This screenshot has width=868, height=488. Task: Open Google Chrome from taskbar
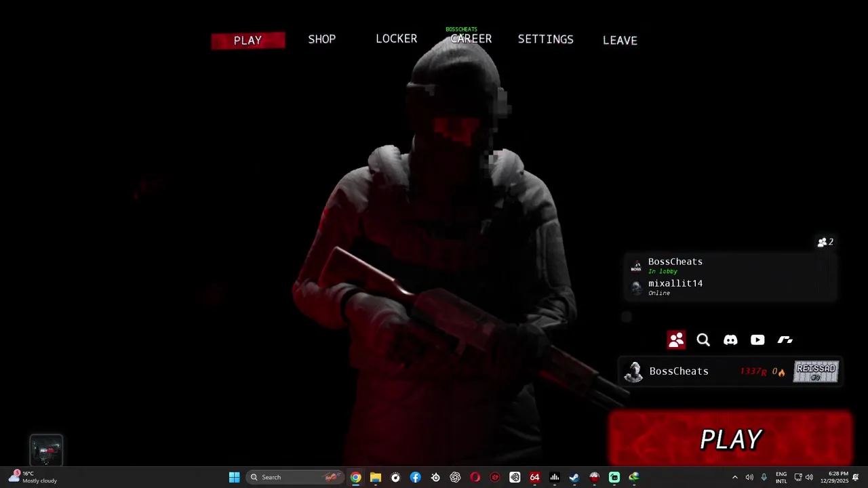356,477
